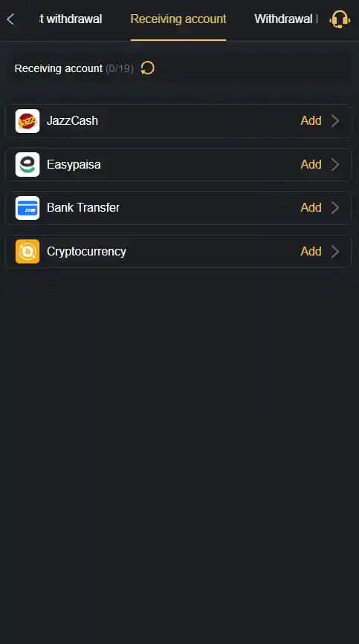
Task: Select the Receiving account tab
Action: click(178, 19)
